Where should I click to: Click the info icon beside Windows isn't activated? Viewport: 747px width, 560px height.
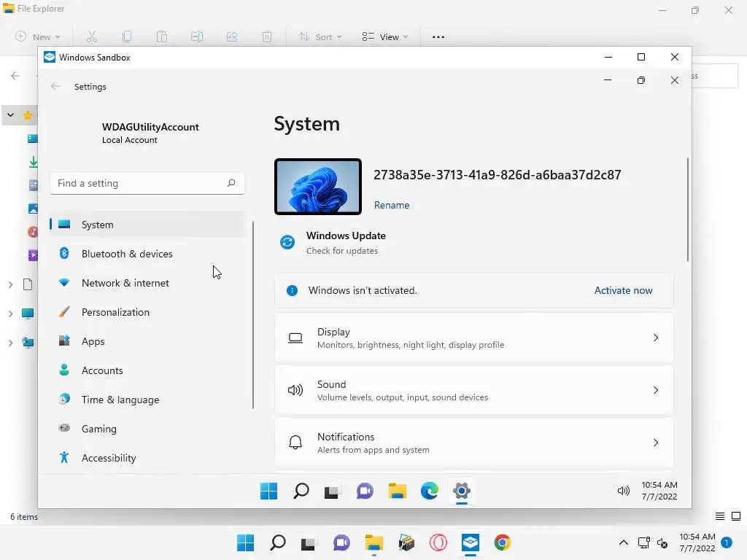292,290
